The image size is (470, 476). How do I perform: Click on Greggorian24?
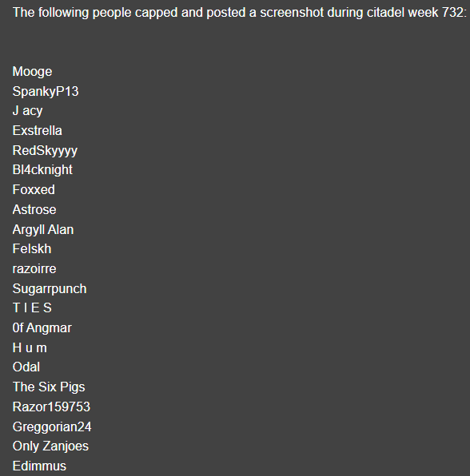[x=52, y=427]
